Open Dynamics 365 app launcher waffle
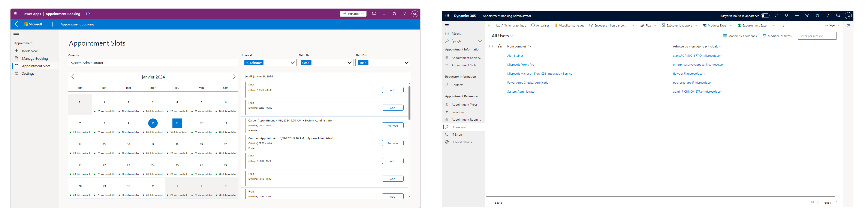 click(447, 16)
